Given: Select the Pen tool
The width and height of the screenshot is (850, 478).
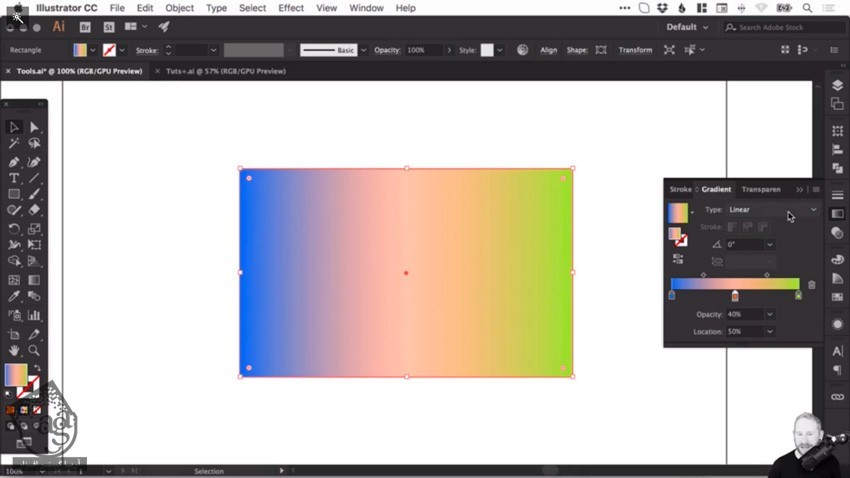Looking at the screenshot, I should [14, 162].
